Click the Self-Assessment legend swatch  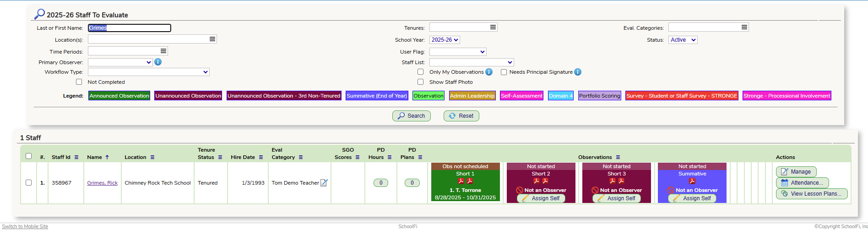521,96
